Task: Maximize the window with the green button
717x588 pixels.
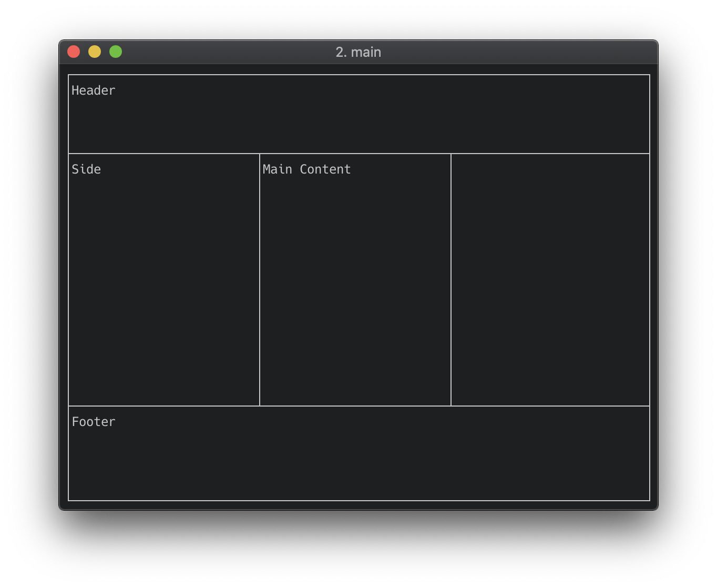Action: pos(116,52)
